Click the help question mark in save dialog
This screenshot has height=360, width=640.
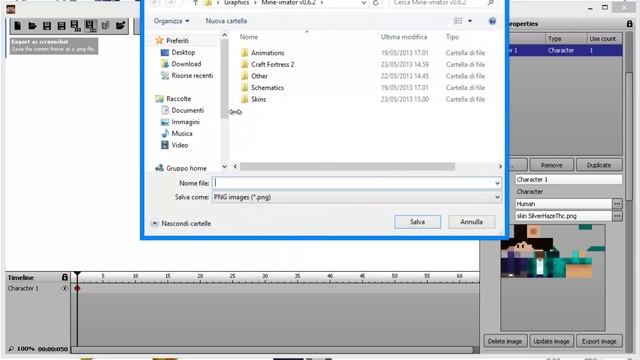click(492, 21)
